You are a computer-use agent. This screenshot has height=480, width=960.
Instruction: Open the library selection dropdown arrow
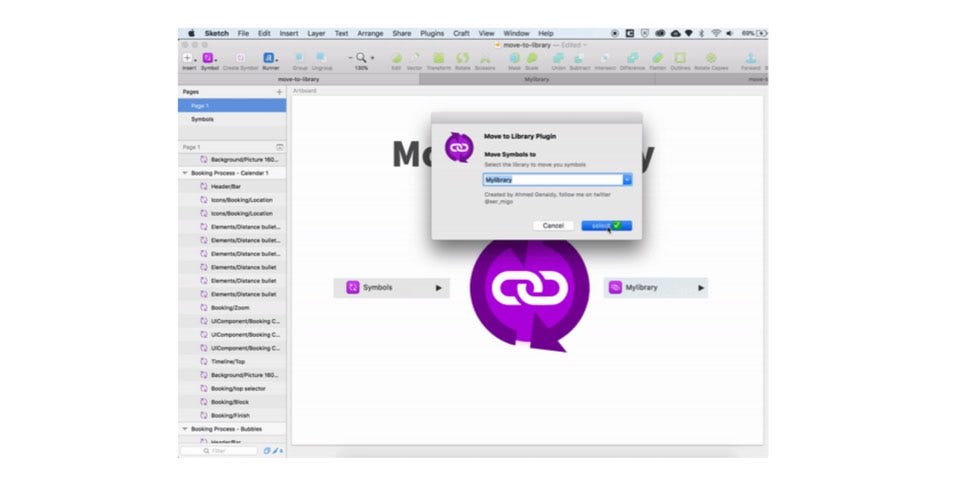pos(627,179)
